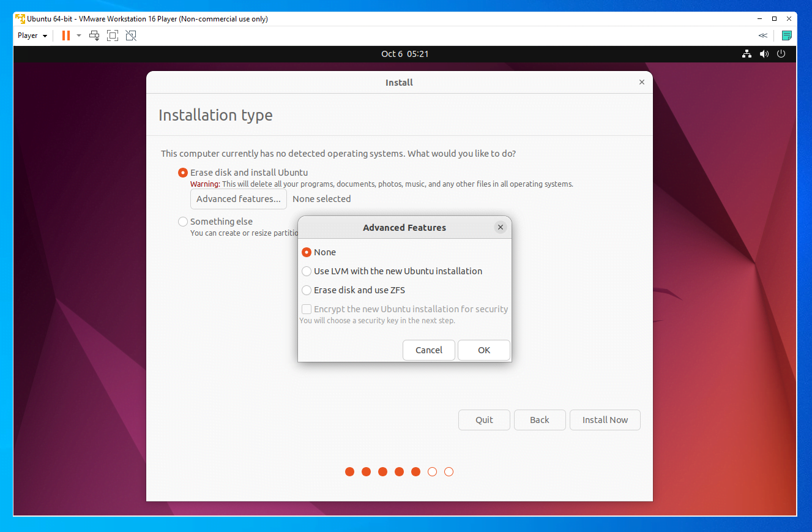Open the green VMware notes icon

tap(787, 36)
